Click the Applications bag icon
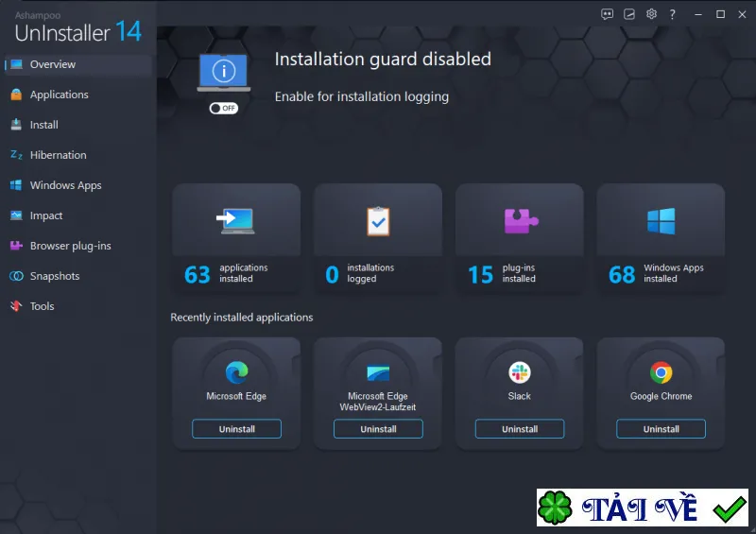Screen dimensions: 756x534 (x=16, y=95)
